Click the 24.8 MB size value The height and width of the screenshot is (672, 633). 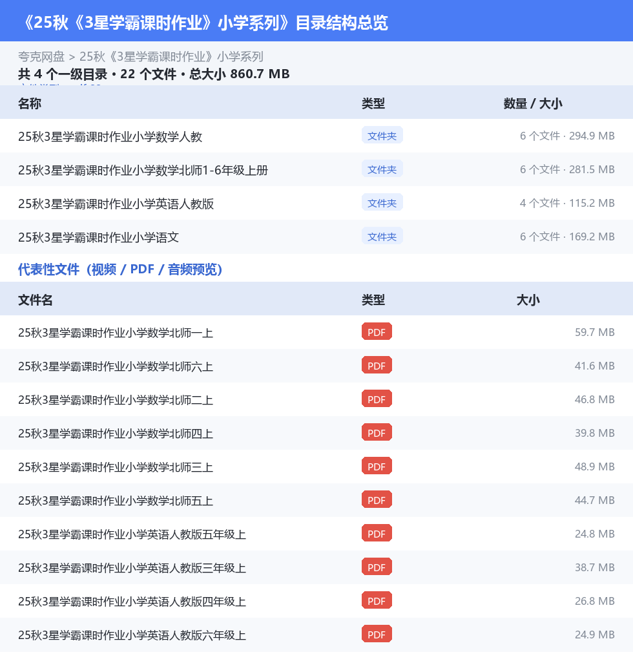(x=594, y=534)
